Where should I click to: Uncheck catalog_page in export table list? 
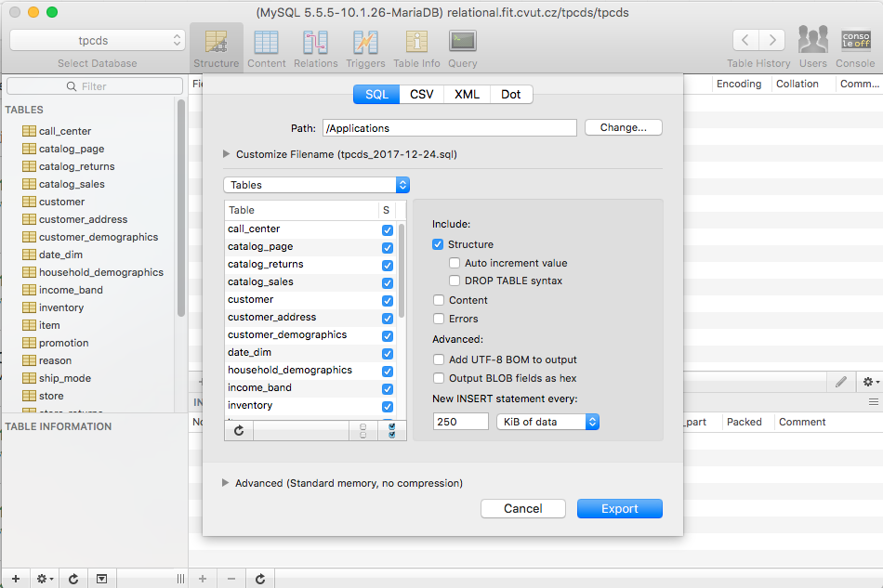(x=388, y=248)
